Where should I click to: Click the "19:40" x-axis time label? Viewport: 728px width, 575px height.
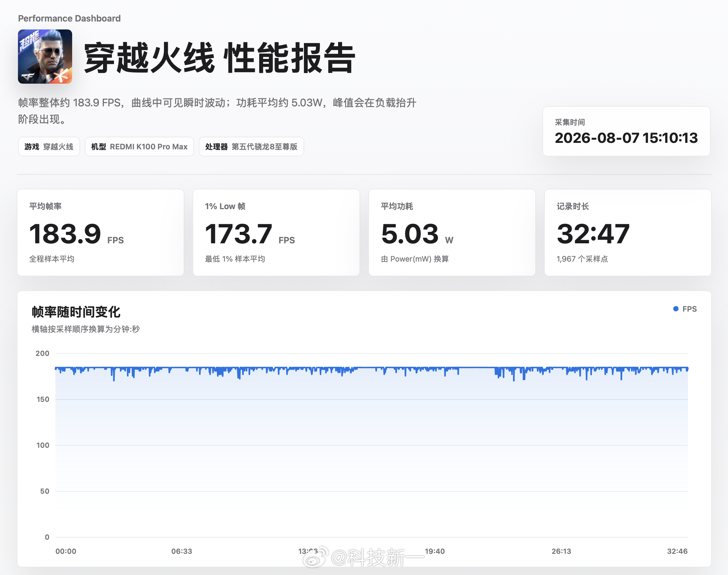[435, 551]
